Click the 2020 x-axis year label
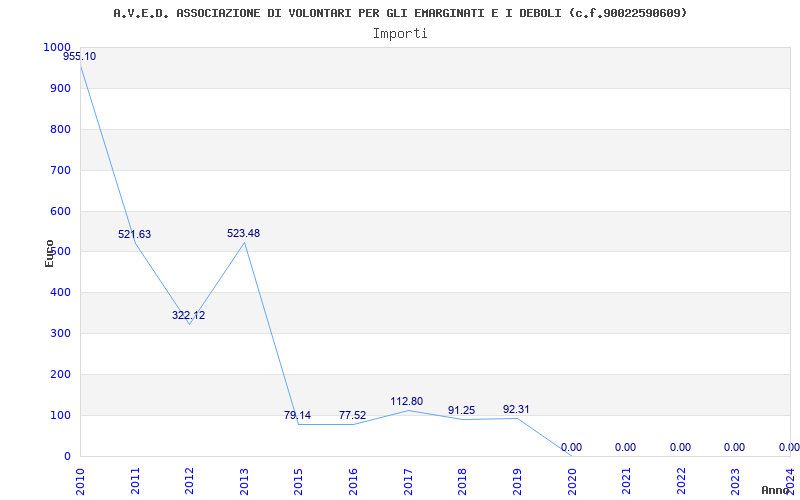The width and height of the screenshot is (800, 500). pos(572,478)
